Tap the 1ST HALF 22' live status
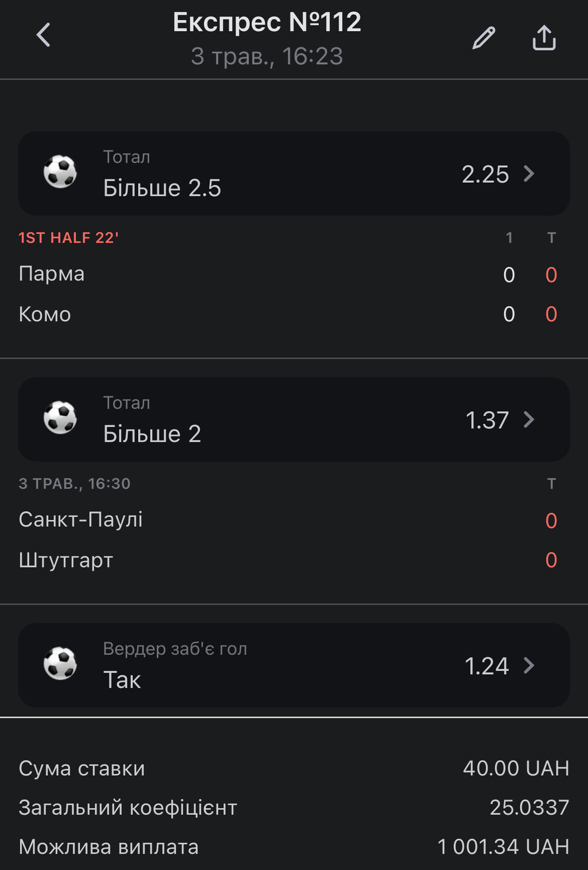The image size is (588, 870). pos(69,238)
